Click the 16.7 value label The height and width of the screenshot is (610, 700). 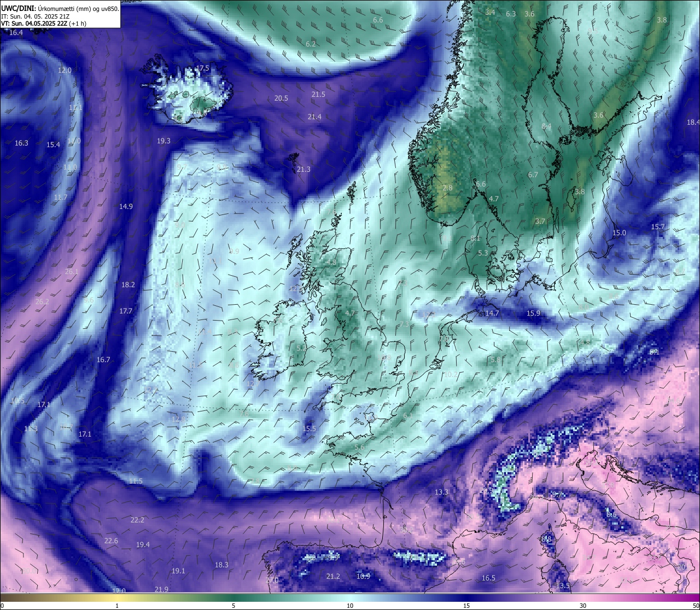[x=103, y=360]
